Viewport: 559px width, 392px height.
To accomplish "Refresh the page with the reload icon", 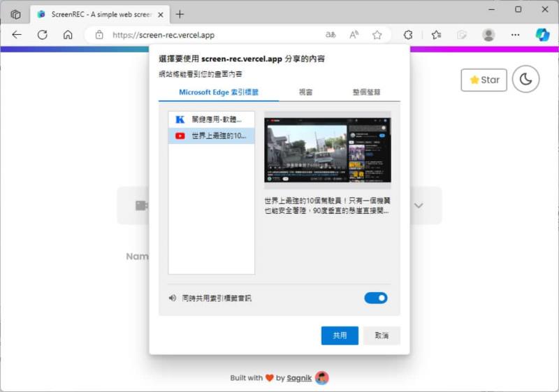I will pyautogui.click(x=43, y=35).
